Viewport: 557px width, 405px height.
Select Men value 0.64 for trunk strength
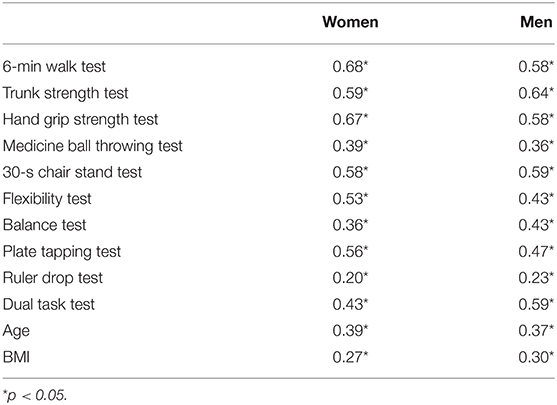tap(536, 93)
